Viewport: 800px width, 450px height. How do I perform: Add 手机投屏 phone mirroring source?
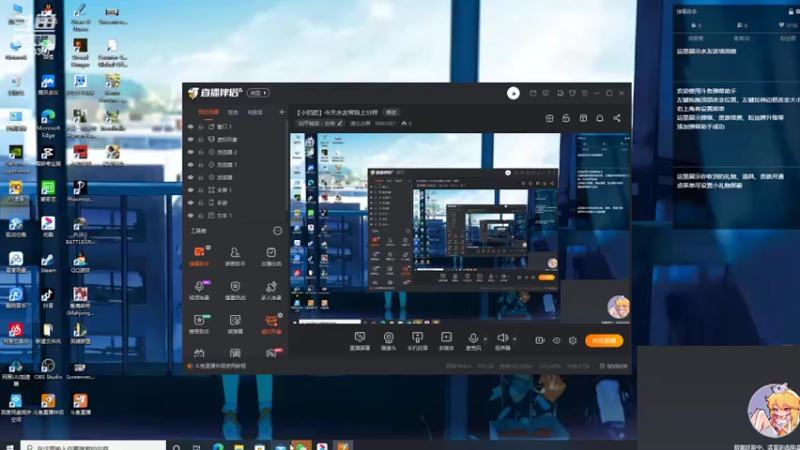[417, 341]
